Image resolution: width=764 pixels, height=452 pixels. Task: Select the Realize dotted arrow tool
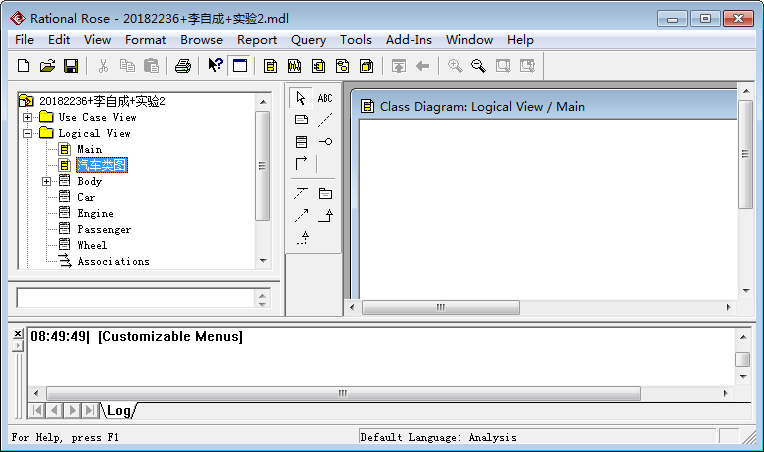[x=303, y=238]
